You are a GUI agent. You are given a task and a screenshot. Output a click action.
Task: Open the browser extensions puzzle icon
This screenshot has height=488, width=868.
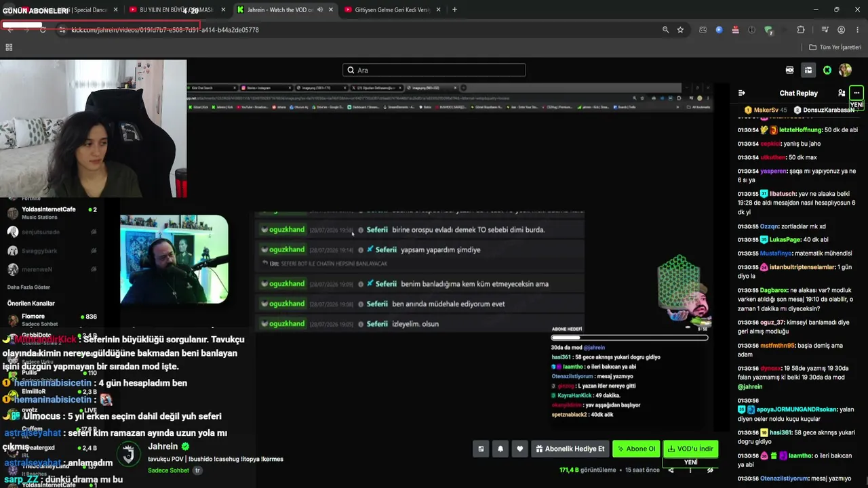point(801,30)
